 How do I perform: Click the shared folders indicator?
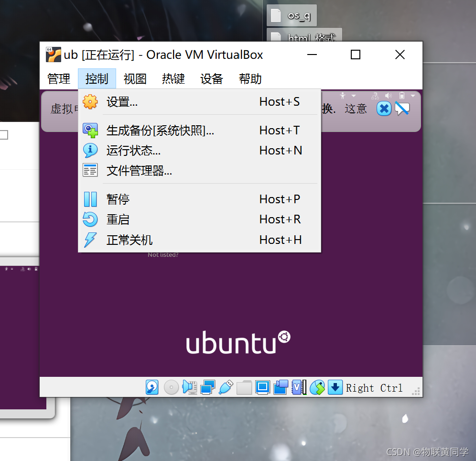click(x=244, y=387)
